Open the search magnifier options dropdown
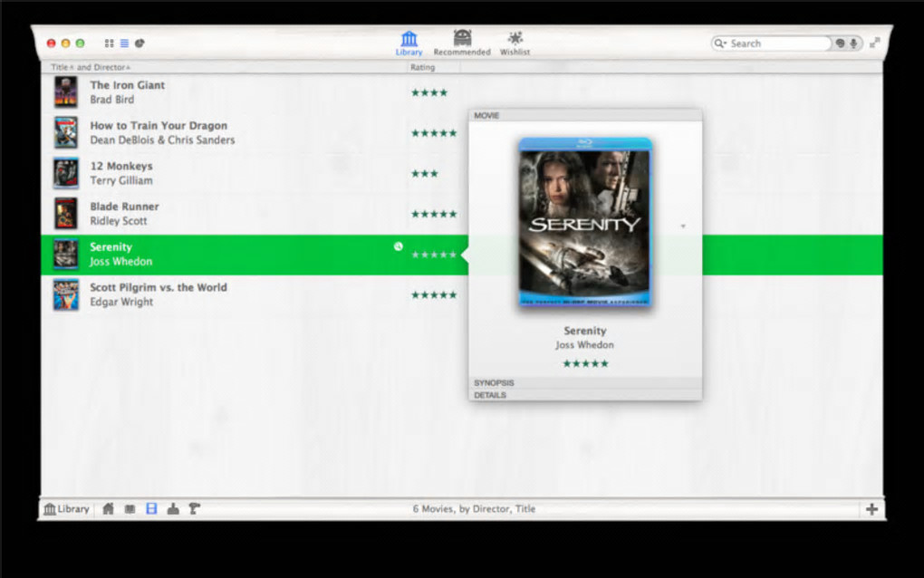 [720, 43]
